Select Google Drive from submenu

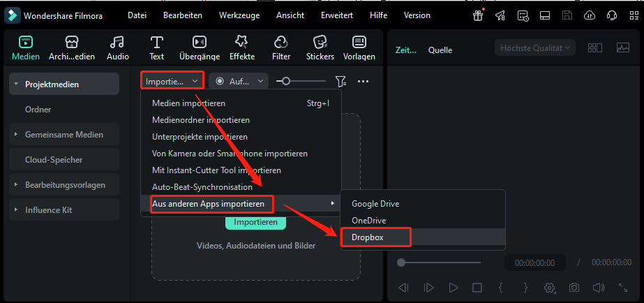coord(423,203)
